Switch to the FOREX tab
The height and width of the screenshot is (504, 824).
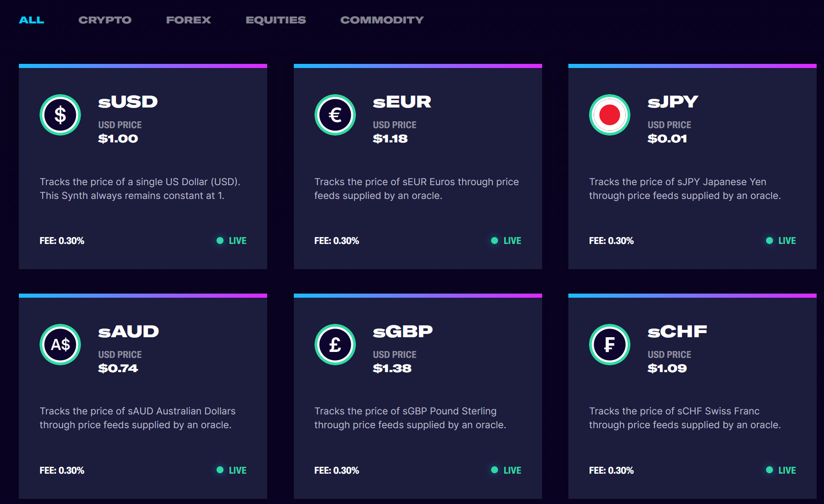pyautogui.click(x=189, y=20)
